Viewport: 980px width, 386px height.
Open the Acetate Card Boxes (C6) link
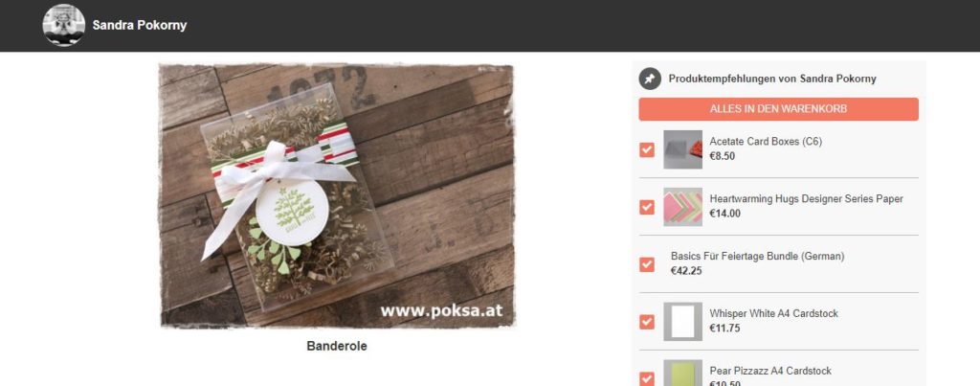[766, 142]
